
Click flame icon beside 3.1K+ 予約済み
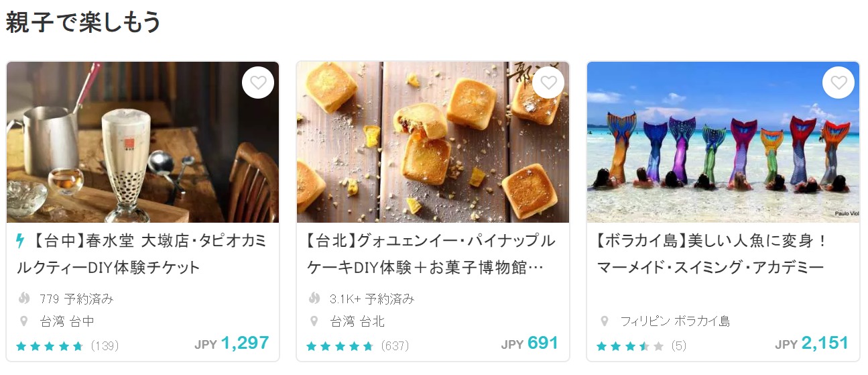tap(314, 299)
